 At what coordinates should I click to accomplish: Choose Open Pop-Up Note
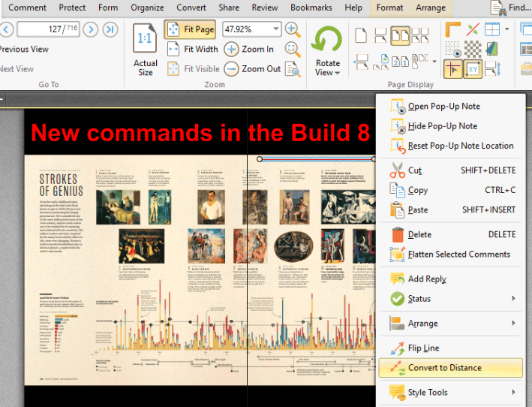tap(450, 106)
